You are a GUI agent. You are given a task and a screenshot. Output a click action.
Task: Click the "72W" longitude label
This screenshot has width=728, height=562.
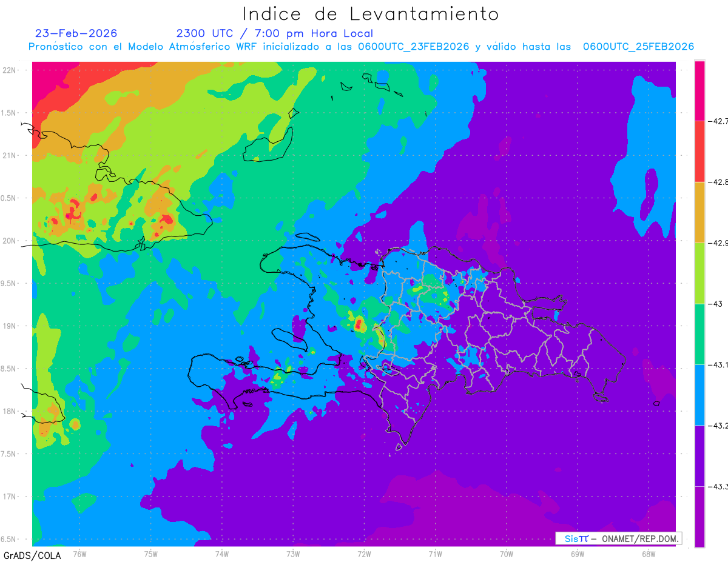364,554
